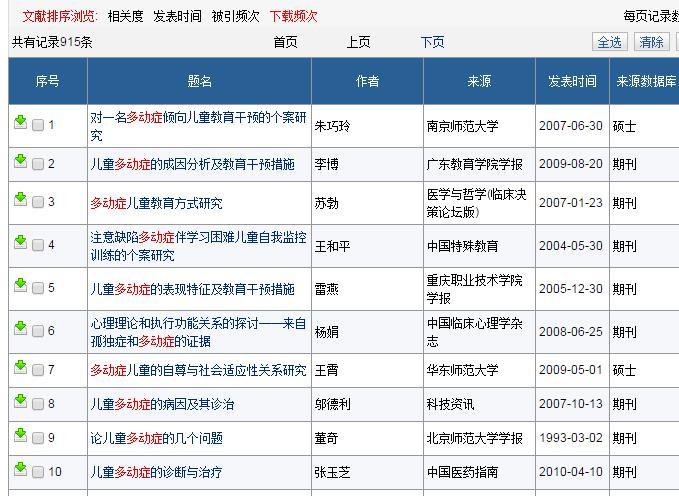Download record 10 via green arrow icon

click(20, 469)
